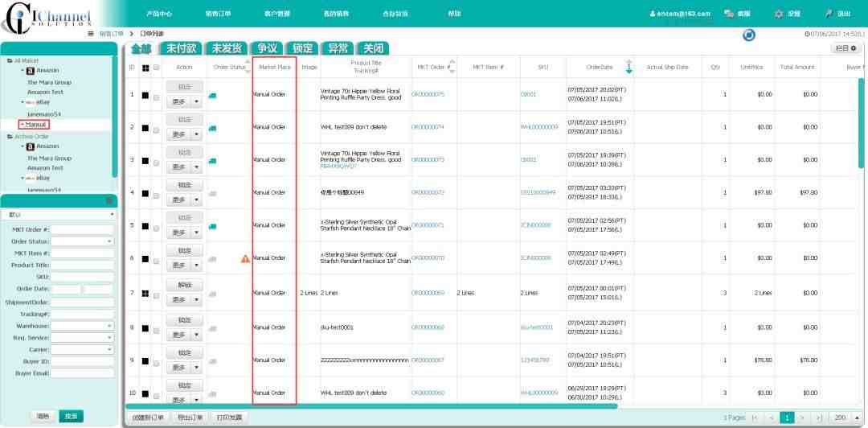
Task: Open the customer service chat icon
Action: 729,14
